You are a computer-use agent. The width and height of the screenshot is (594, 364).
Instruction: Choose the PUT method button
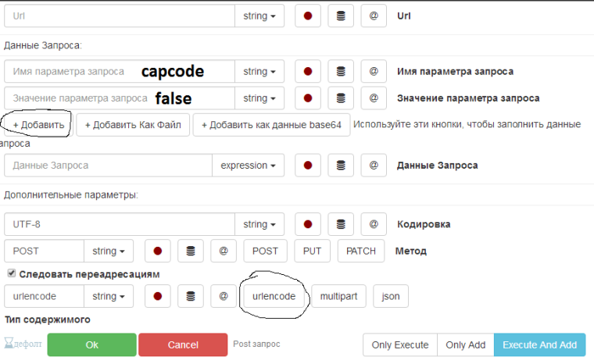(x=312, y=252)
